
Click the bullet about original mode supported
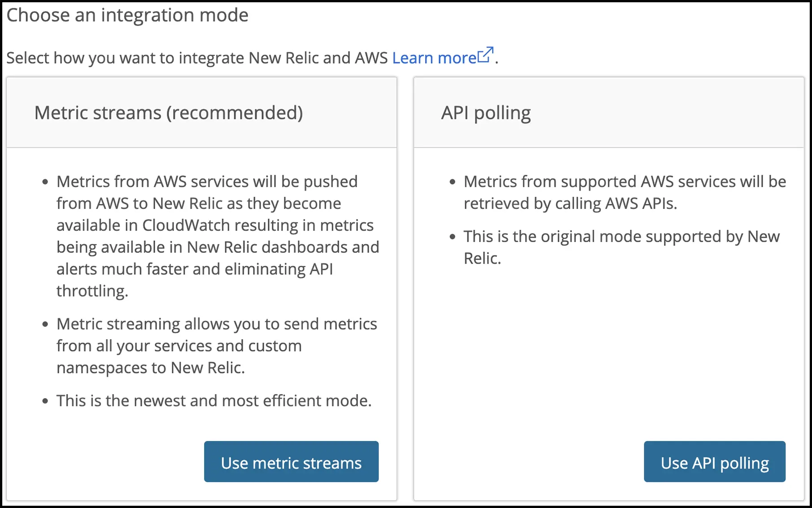pyautogui.click(x=621, y=247)
